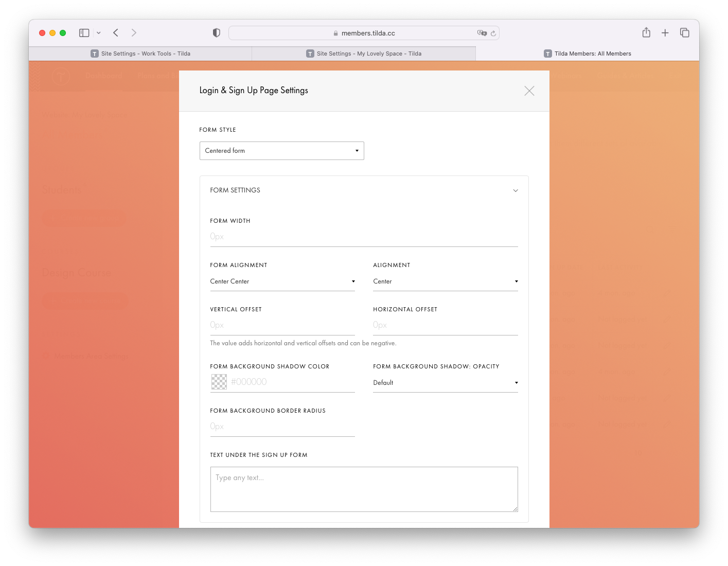The image size is (728, 566).
Task: Click the autofill passwords icon in the address bar
Action: click(x=482, y=32)
